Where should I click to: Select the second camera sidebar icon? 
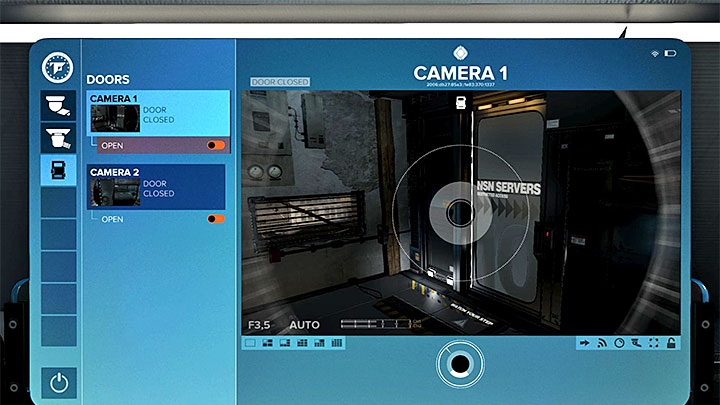[x=56, y=137]
